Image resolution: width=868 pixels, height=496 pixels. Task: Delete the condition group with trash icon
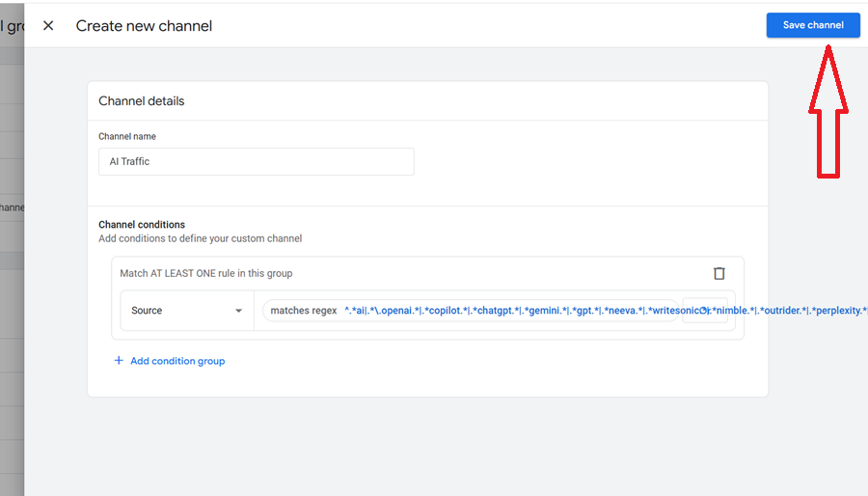(x=719, y=273)
